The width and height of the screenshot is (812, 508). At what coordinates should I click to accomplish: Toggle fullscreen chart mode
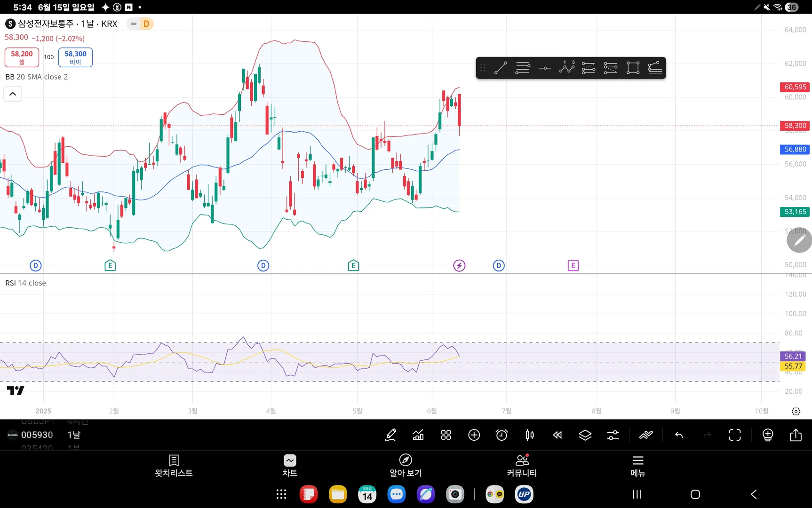[734, 435]
